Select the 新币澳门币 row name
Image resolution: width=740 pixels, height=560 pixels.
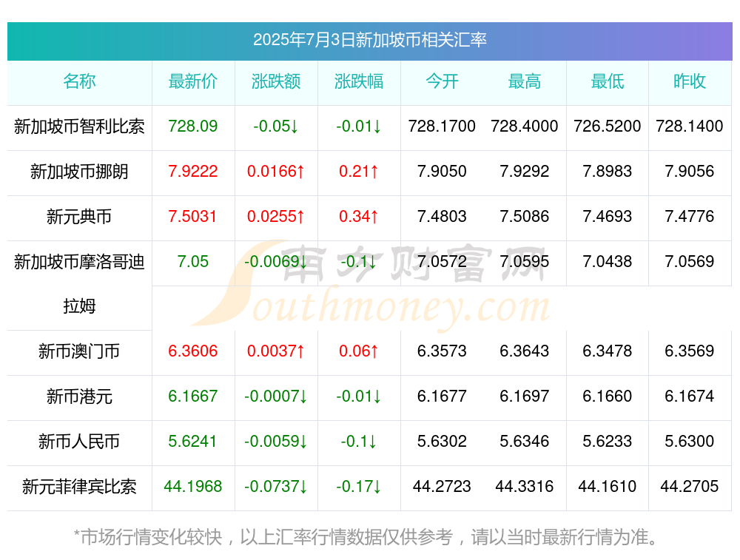(x=79, y=351)
